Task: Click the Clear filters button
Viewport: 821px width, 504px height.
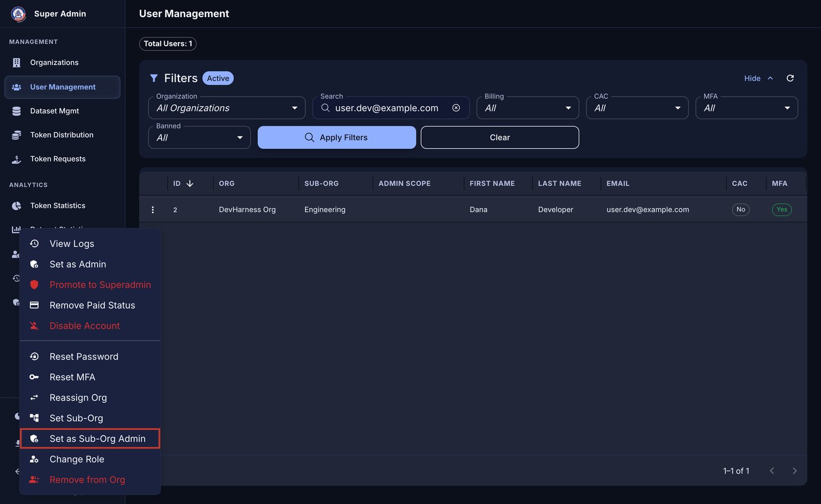Action: pyautogui.click(x=500, y=137)
